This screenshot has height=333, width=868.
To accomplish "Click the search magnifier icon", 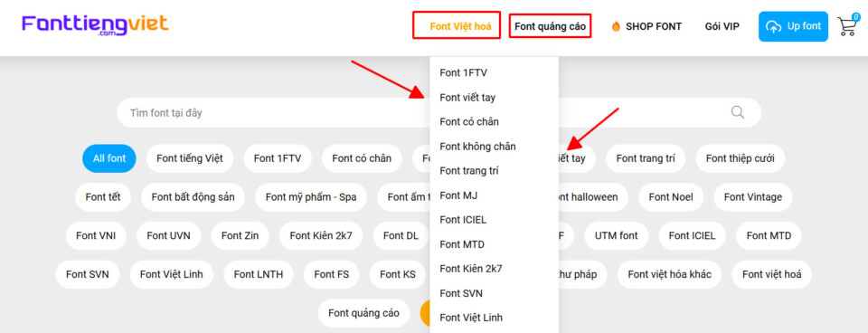I will pyautogui.click(x=738, y=112).
